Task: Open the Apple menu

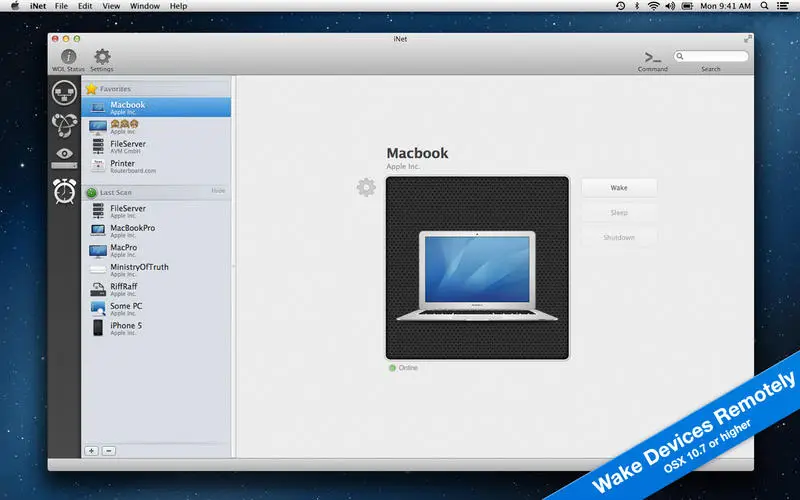Action: click(15, 6)
